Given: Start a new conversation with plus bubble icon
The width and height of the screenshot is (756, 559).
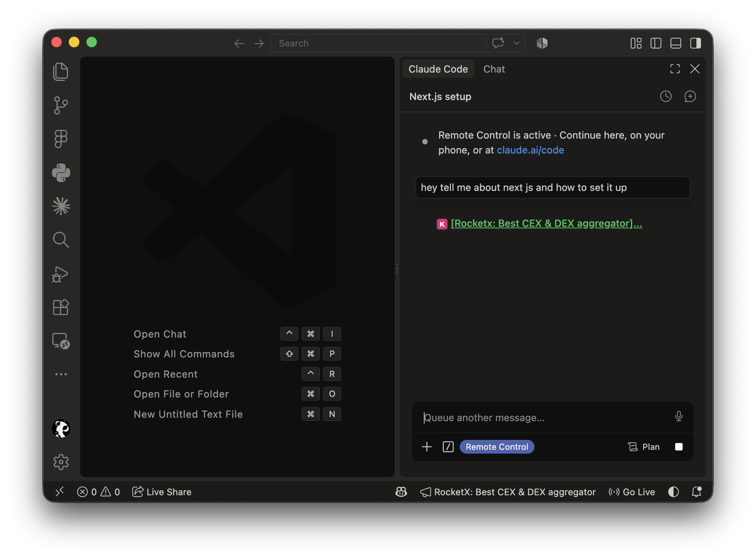Looking at the screenshot, I should (690, 96).
